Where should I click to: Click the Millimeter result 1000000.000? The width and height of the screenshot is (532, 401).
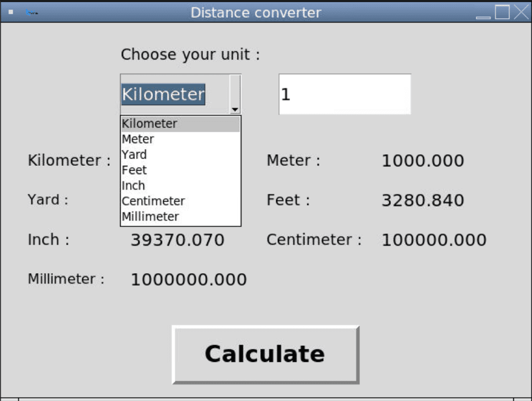pyautogui.click(x=189, y=280)
